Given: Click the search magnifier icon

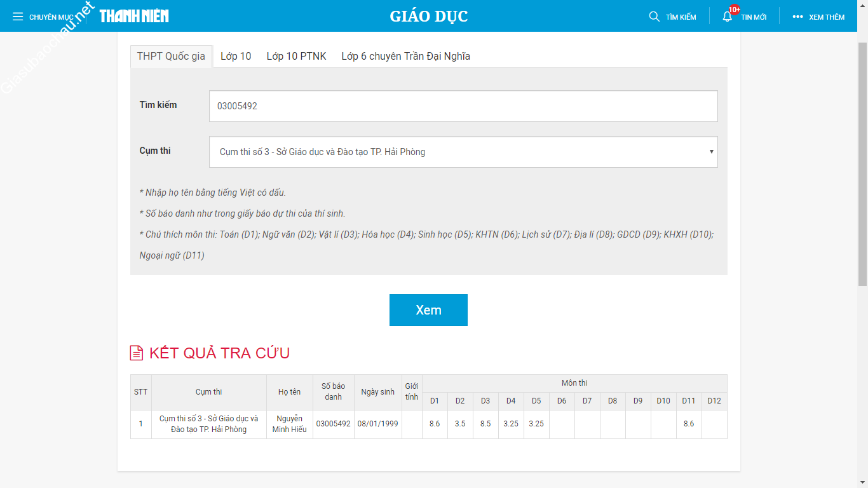Looking at the screenshot, I should [x=654, y=17].
